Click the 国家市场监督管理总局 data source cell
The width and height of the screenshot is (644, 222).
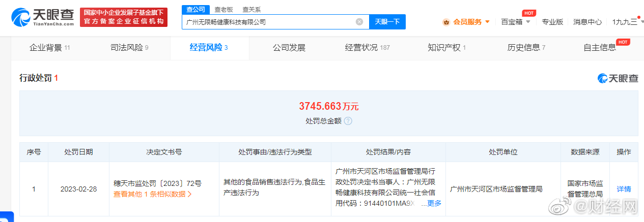click(585, 189)
